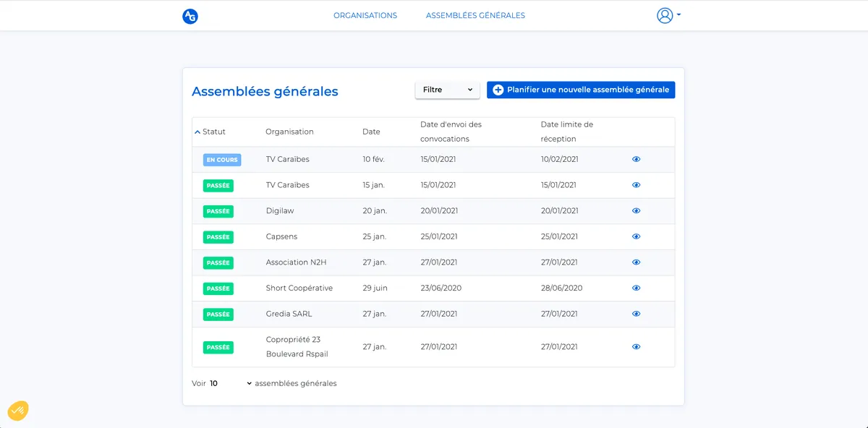This screenshot has width=868, height=428.
Task: Open the rows-per-page selector showing 10
Action: tap(231, 383)
